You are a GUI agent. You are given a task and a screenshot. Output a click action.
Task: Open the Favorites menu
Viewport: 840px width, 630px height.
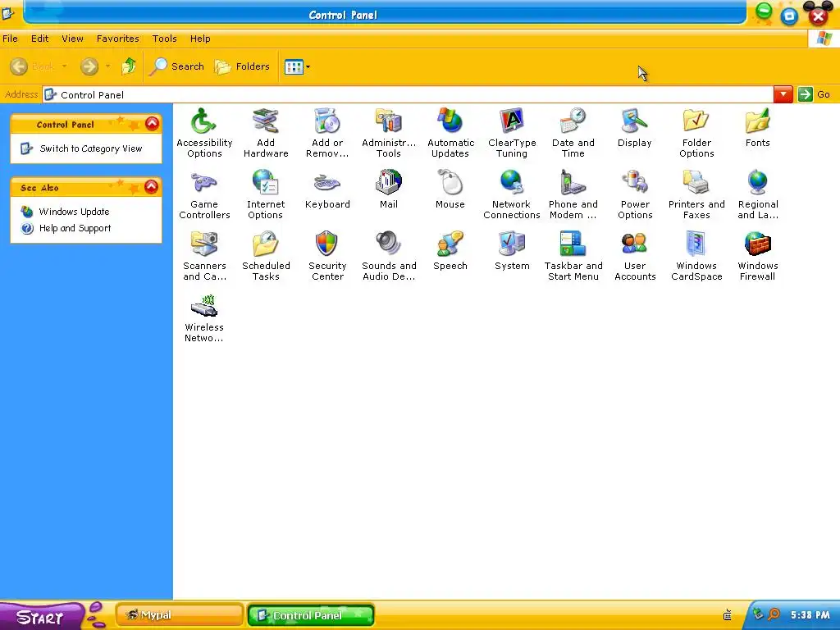pyautogui.click(x=118, y=39)
